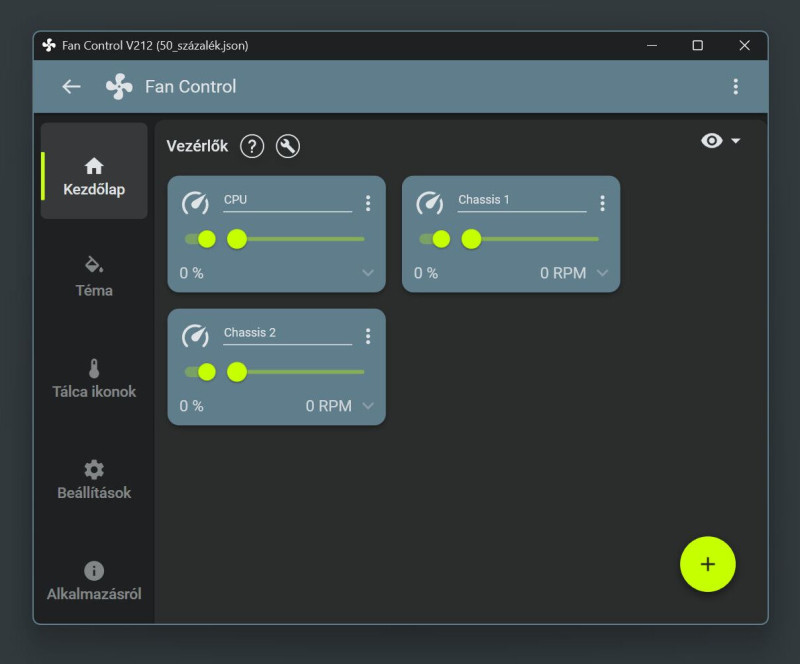Open the Kezdőlap home tab
Image resolution: width=800 pixels, height=664 pixels.
[94, 170]
